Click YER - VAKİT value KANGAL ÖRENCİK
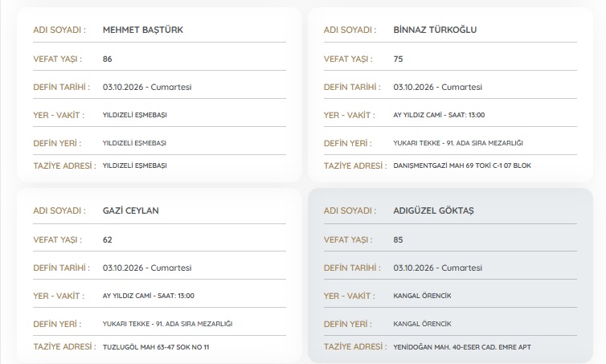606x364 pixels. click(x=422, y=296)
